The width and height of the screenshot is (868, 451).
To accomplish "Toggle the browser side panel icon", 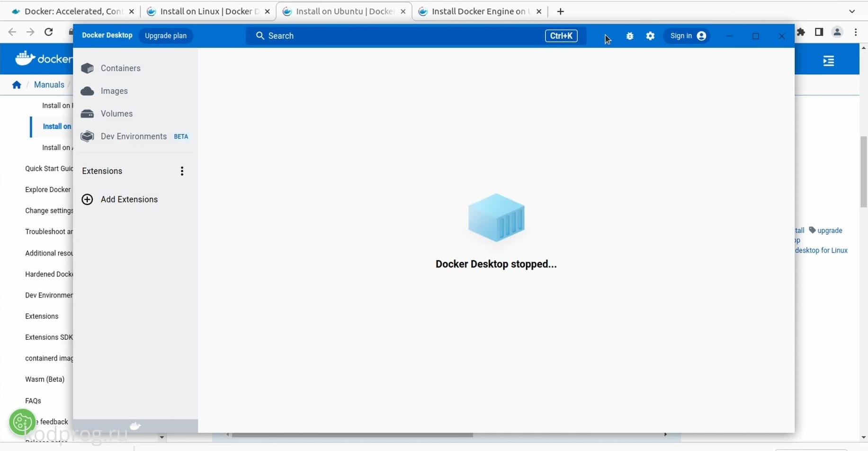I will (819, 32).
